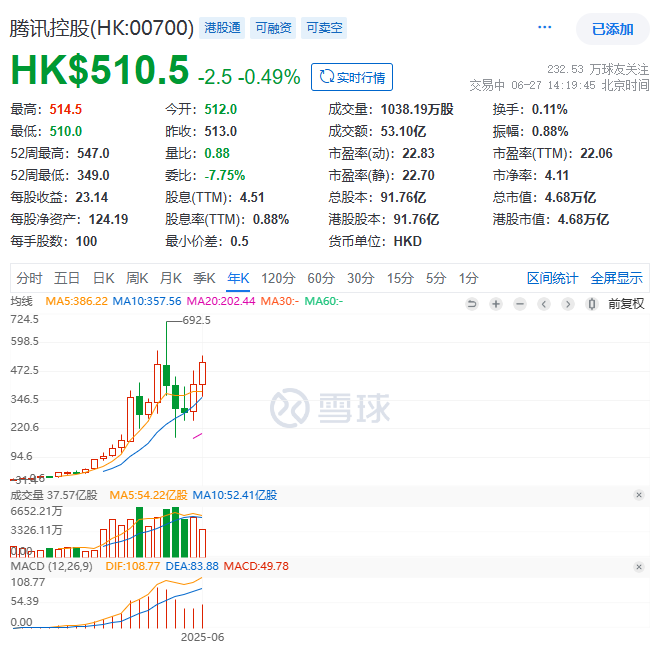This screenshot has height=648, width=661.
Task: Zoom out the chart with minus icon
Action: [x=520, y=304]
